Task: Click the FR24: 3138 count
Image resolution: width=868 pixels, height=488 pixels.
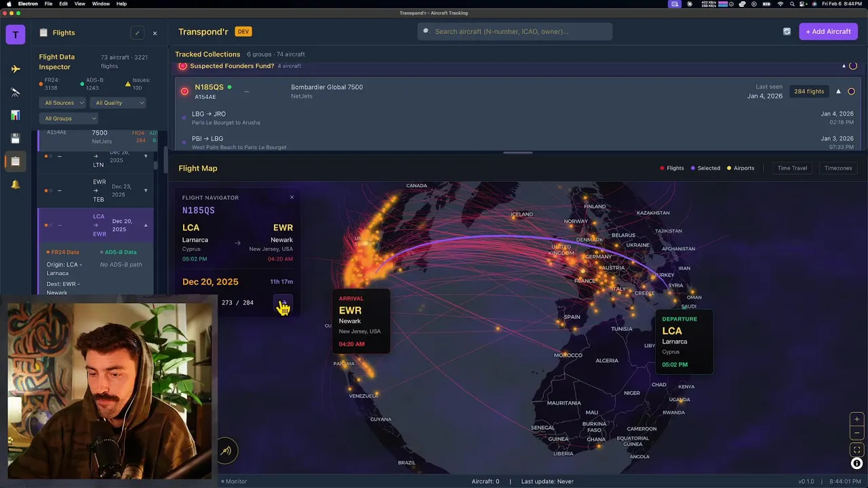Action: 52,84
